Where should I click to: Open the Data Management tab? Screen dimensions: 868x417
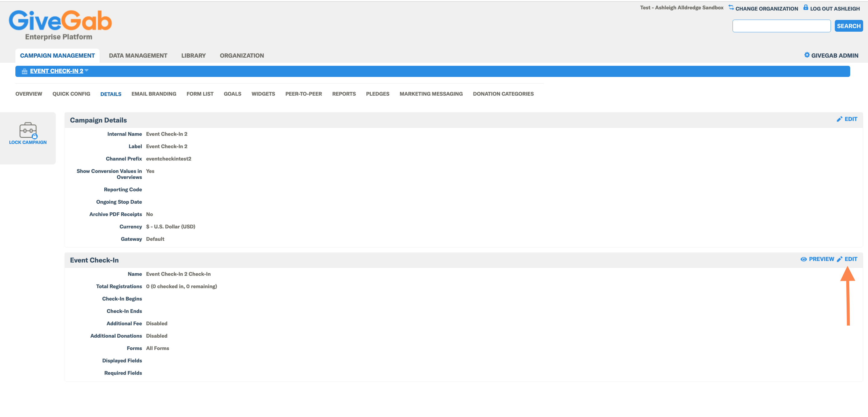pos(138,56)
